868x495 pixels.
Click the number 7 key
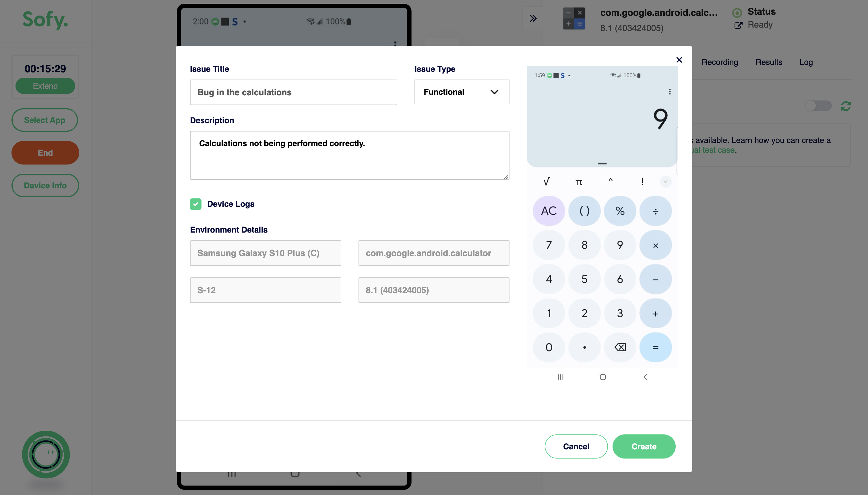point(549,245)
